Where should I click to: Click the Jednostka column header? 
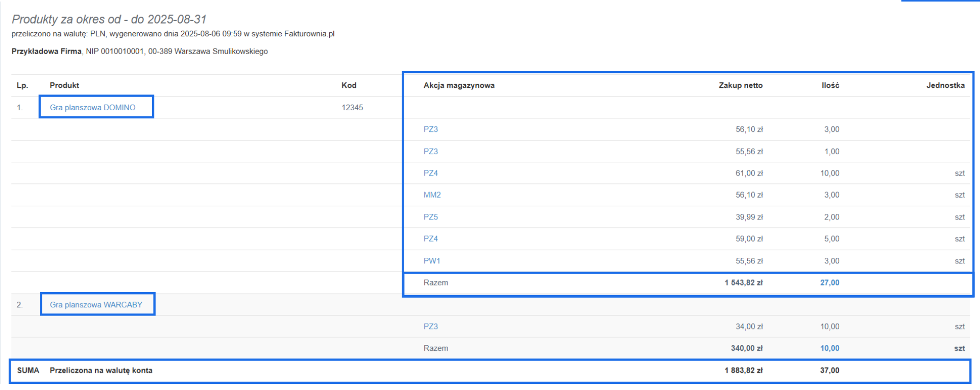[945, 85]
